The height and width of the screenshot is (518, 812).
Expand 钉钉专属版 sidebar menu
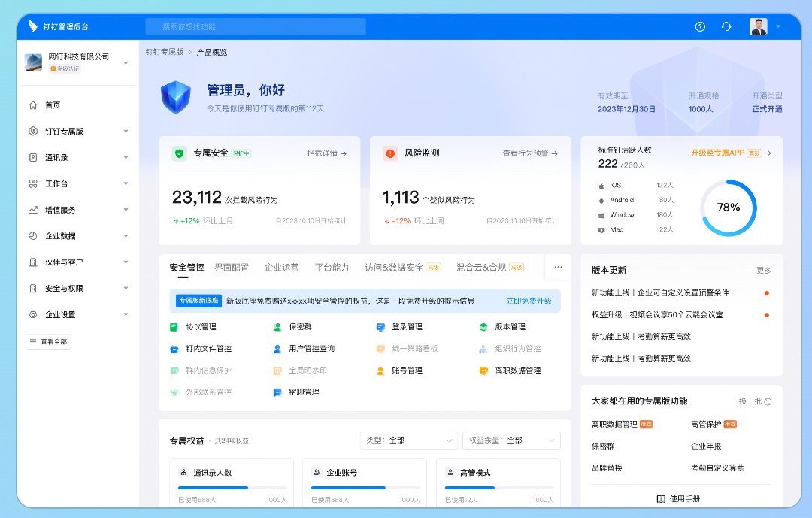[x=77, y=132]
